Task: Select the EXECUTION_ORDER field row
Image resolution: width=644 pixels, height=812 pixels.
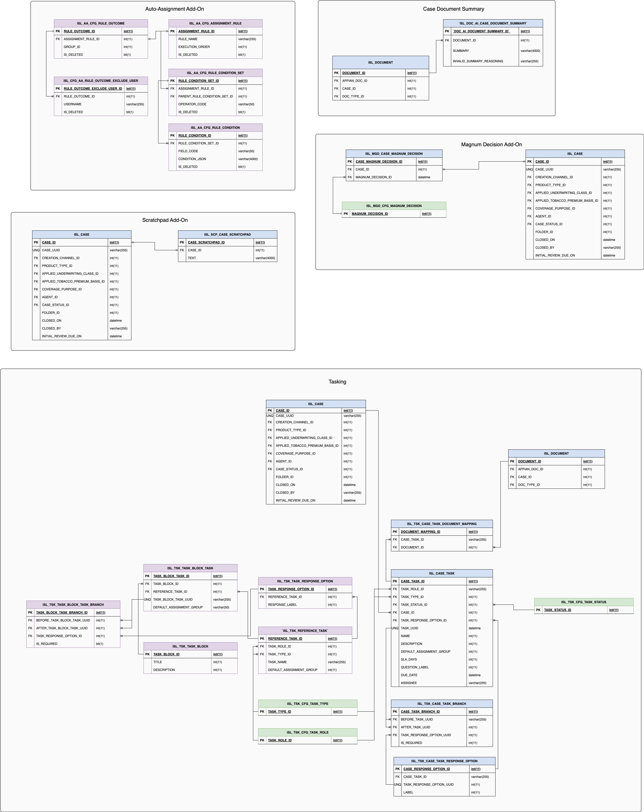Action: tap(215, 47)
